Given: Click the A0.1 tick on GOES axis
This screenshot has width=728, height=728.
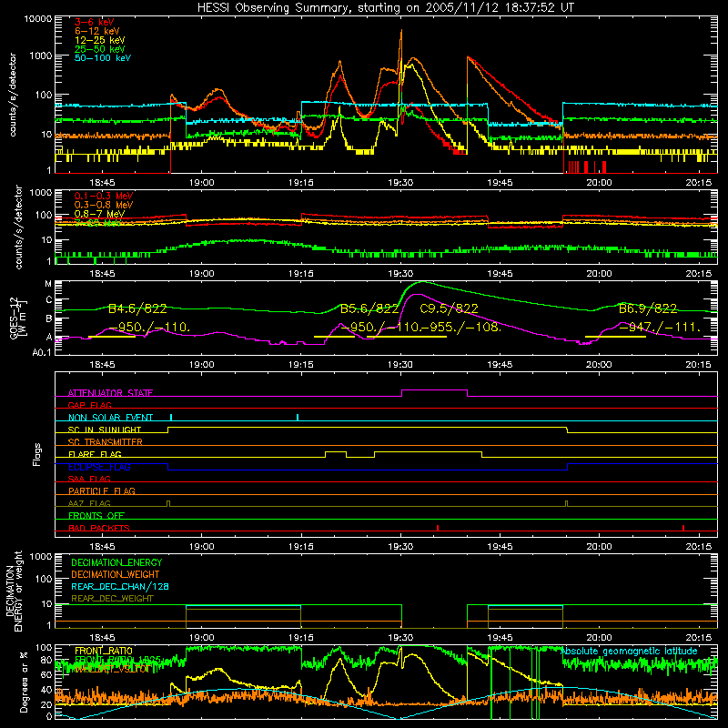Looking at the screenshot, I should [42, 352].
